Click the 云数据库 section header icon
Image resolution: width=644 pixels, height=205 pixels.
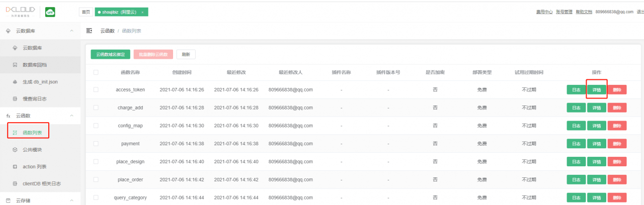click(8, 31)
